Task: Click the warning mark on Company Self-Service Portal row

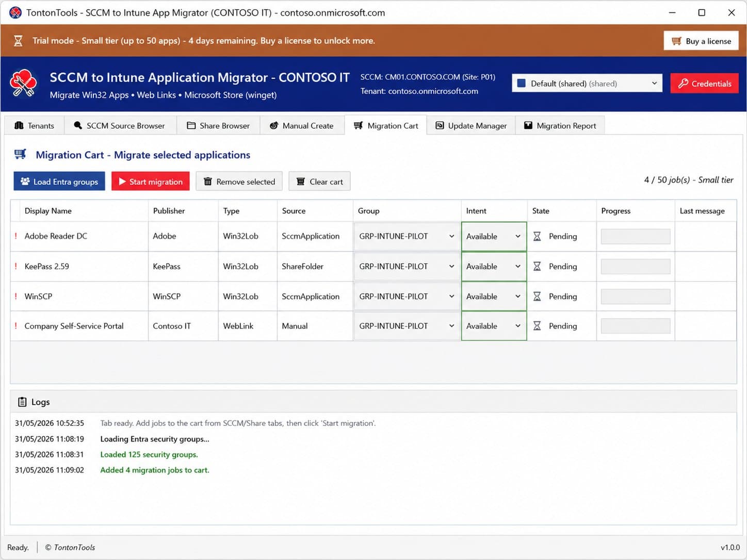Action: [16, 326]
